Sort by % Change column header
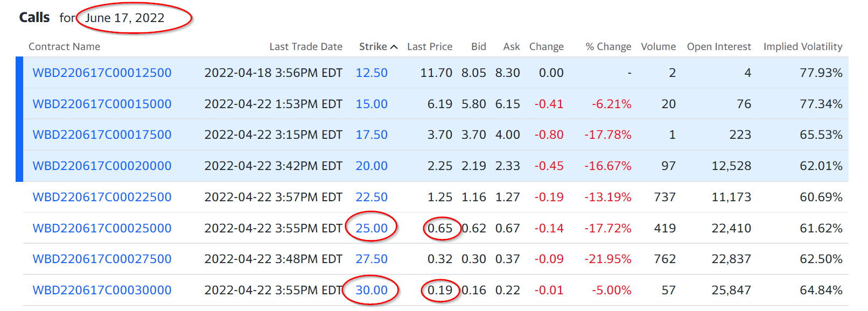The height and width of the screenshot is (311, 868). pyautogui.click(x=608, y=47)
